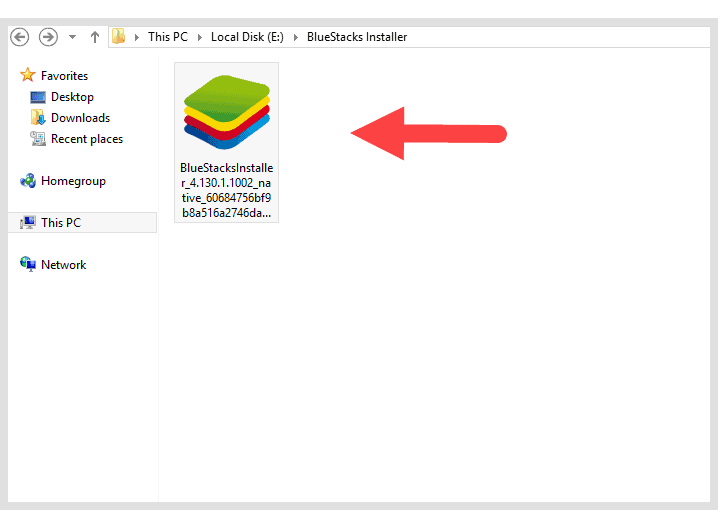Click the Forward navigation arrow
The height and width of the screenshot is (510, 718).
point(48,37)
